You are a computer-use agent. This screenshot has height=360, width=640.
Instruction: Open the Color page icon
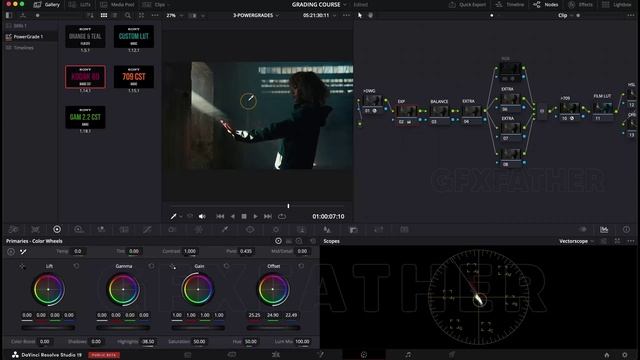[x=364, y=355]
